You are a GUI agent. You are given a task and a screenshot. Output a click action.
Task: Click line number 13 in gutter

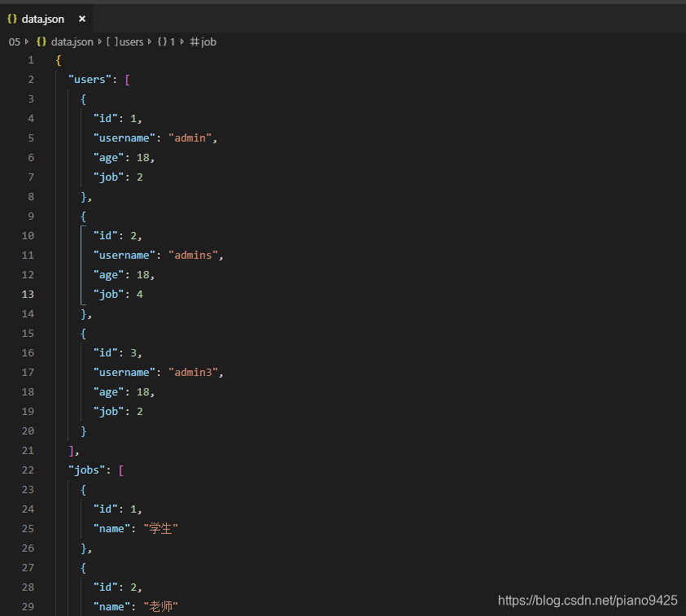point(28,295)
